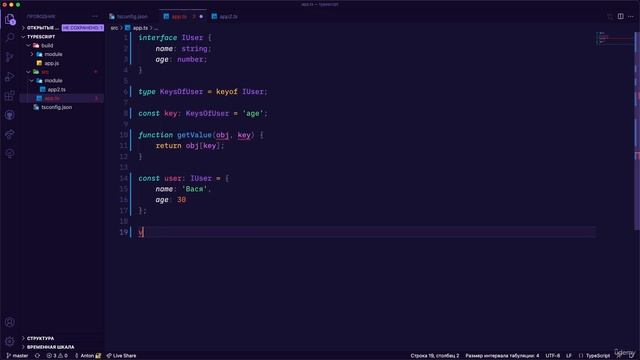The image size is (640, 360).
Task: Click the Anton status bar item
Action: pyautogui.click(x=87, y=356)
